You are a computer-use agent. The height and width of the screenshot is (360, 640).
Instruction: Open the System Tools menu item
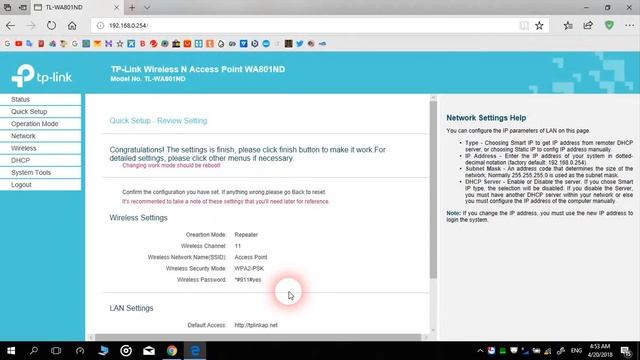[40, 173]
